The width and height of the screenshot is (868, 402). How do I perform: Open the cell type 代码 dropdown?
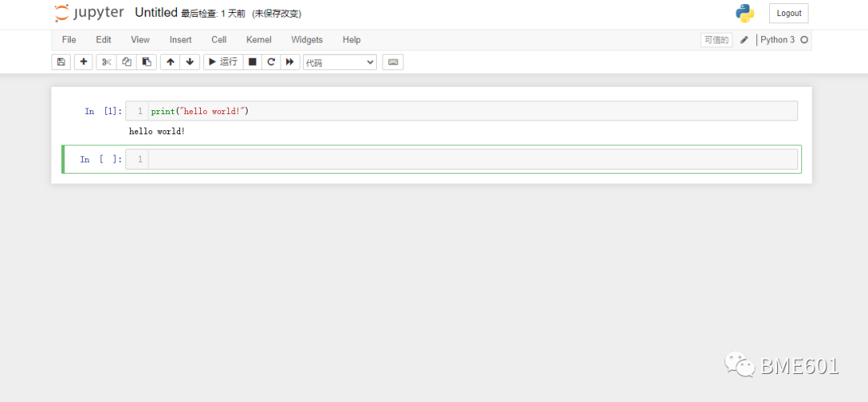(x=340, y=63)
